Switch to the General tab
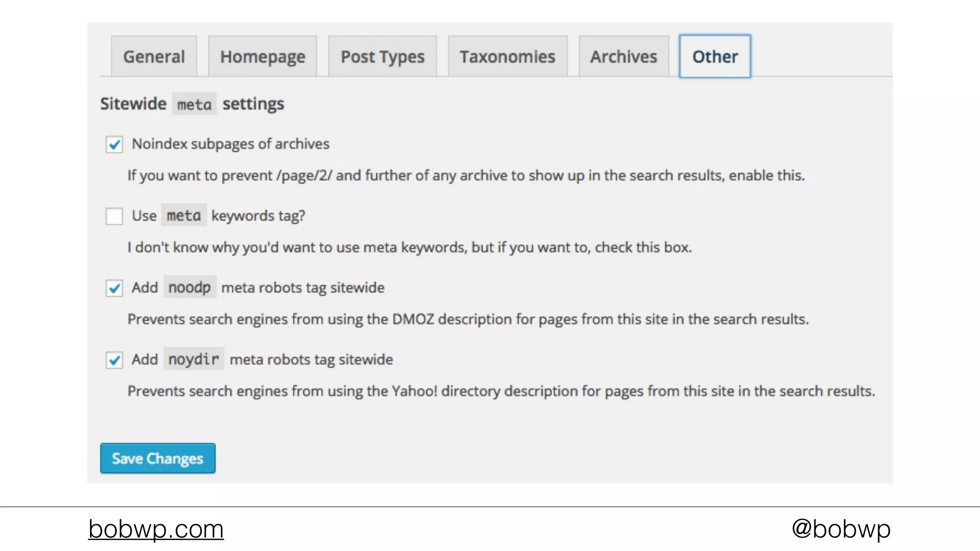 click(x=154, y=56)
